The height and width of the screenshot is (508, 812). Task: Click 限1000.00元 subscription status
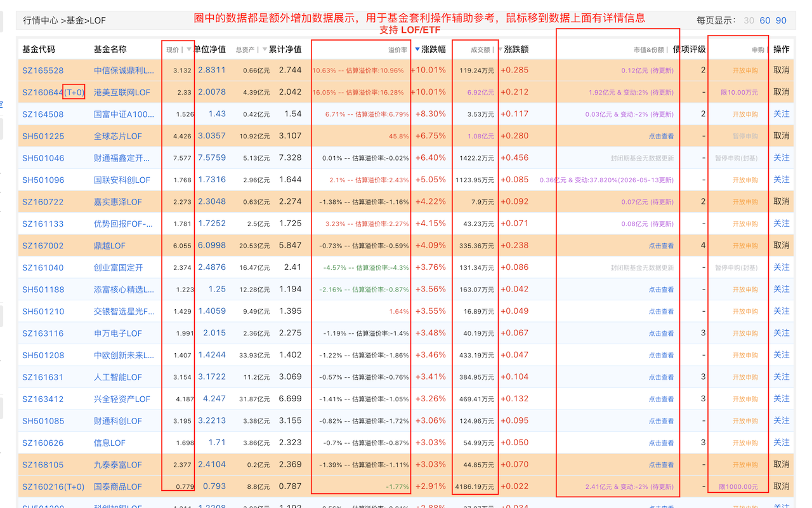click(738, 487)
